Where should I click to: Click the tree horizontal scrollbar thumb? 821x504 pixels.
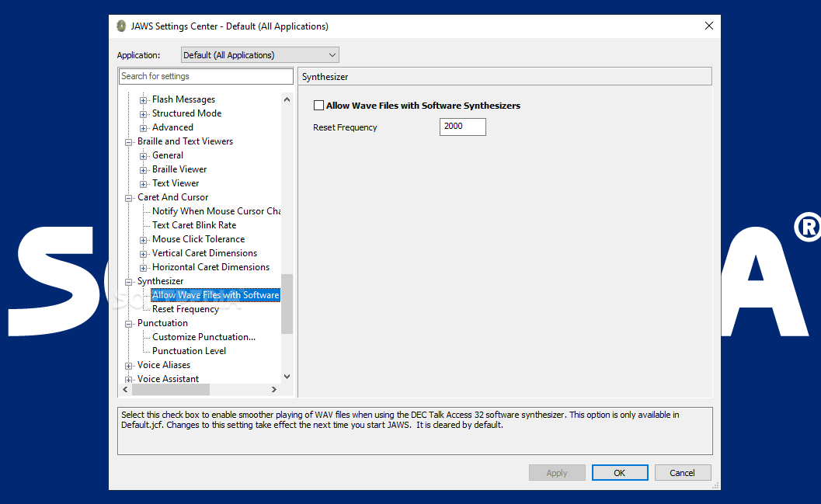(171, 389)
